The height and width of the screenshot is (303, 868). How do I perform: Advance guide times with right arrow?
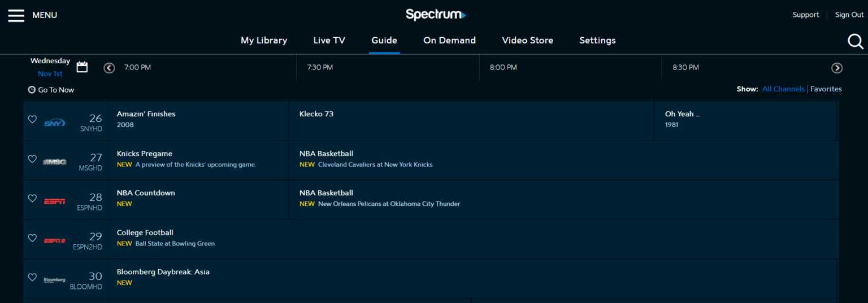pyautogui.click(x=837, y=68)
